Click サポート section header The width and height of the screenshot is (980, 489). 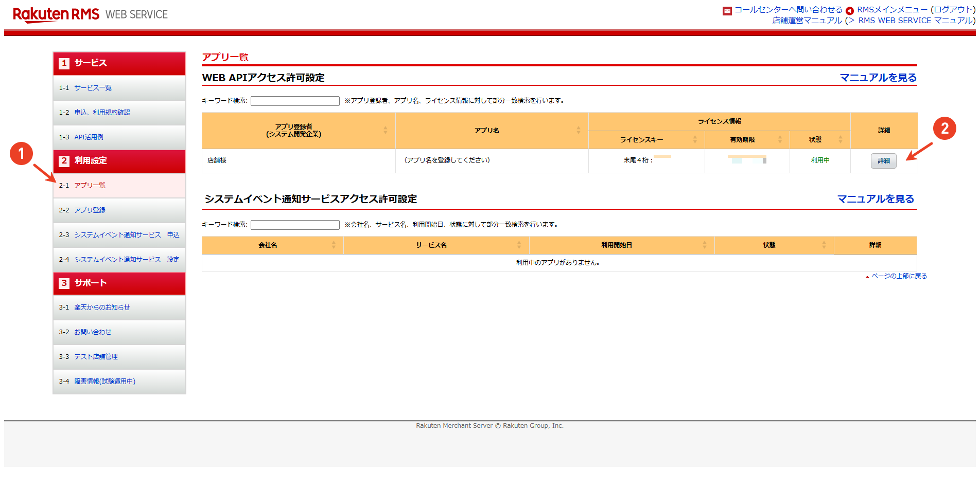(119, 283)
